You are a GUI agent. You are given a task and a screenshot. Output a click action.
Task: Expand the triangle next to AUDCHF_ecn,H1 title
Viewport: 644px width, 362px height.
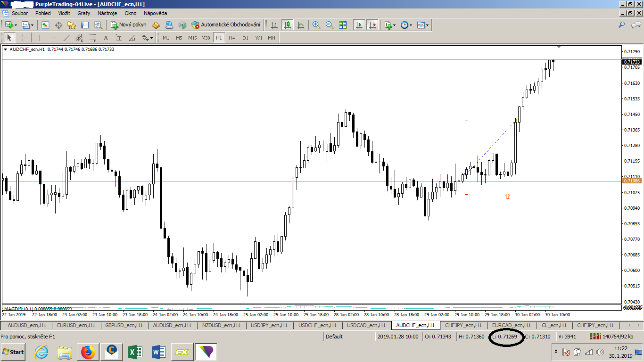click(x=5, y=49)
